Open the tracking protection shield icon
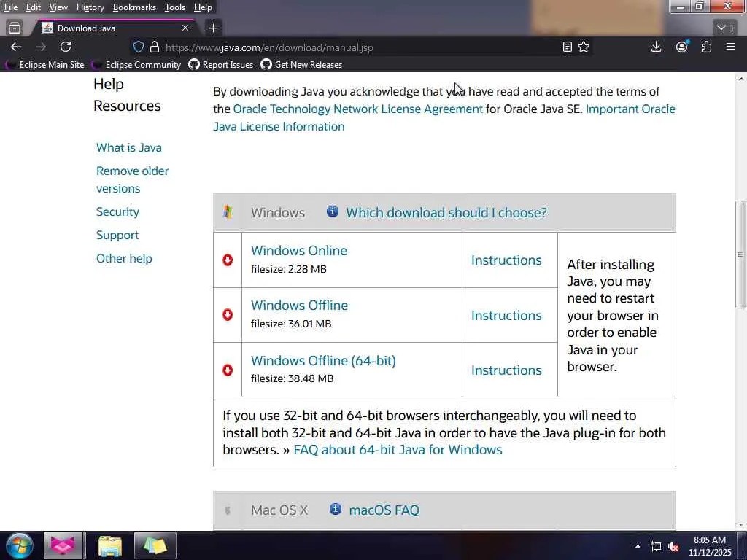 coord(138,47)
